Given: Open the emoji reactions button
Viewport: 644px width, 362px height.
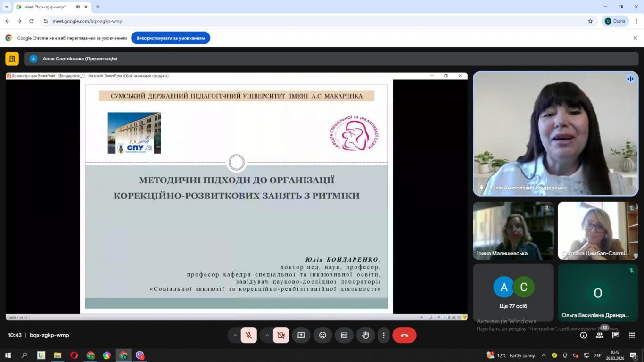Looking at the screenshot, I should pyautogui.click(x=322, y=335).
